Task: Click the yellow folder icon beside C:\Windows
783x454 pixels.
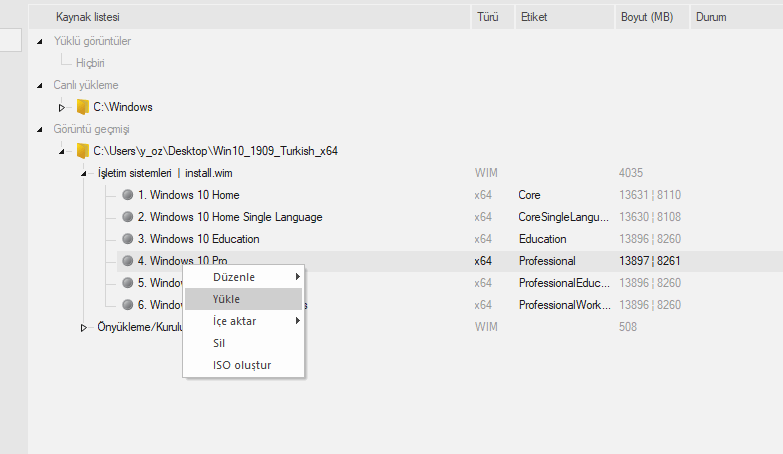Action: coord(83,107)
